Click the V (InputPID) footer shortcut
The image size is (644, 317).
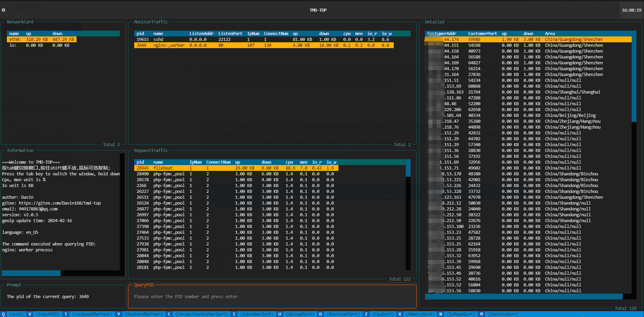(44, 314)
